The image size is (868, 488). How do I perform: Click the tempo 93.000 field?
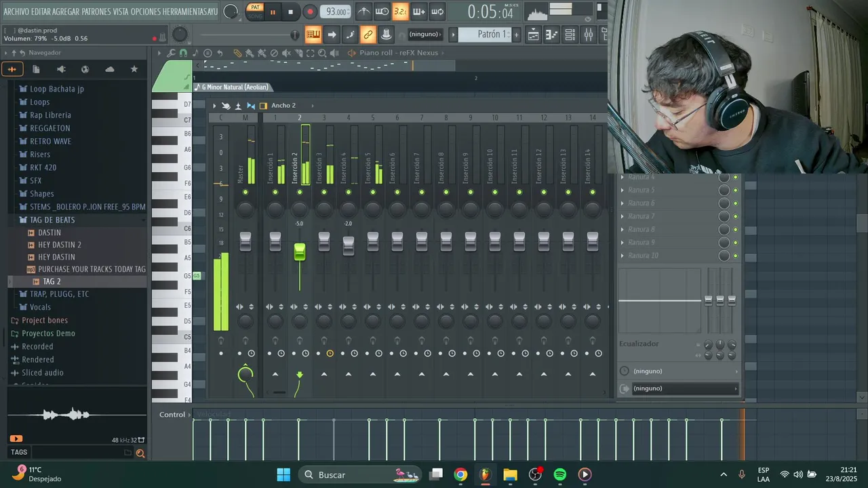pyautogui.click(x=336, y=12)
